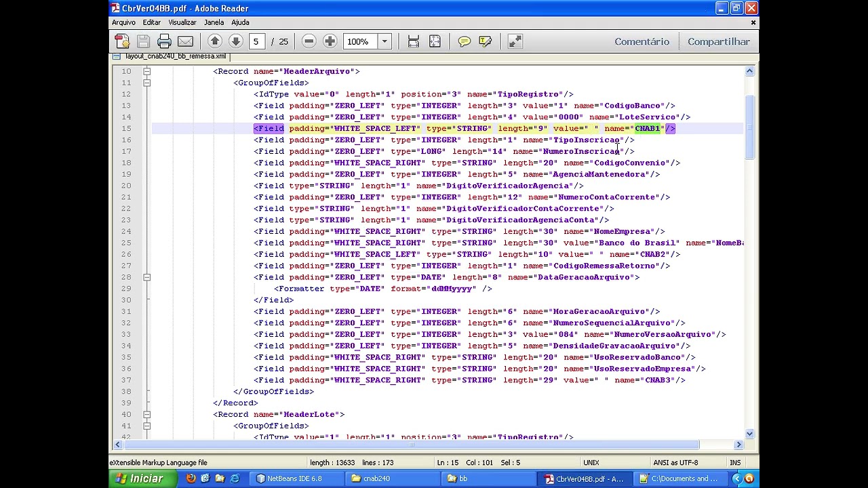Send file by email envelope icon
Viewport: 868px width, 488px height.
coord(185,41)
